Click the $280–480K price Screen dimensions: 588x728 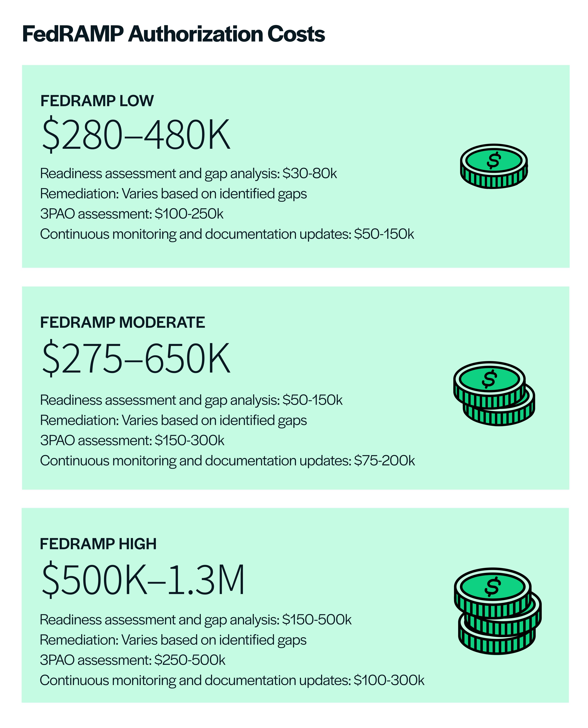[x=136, y=134]
